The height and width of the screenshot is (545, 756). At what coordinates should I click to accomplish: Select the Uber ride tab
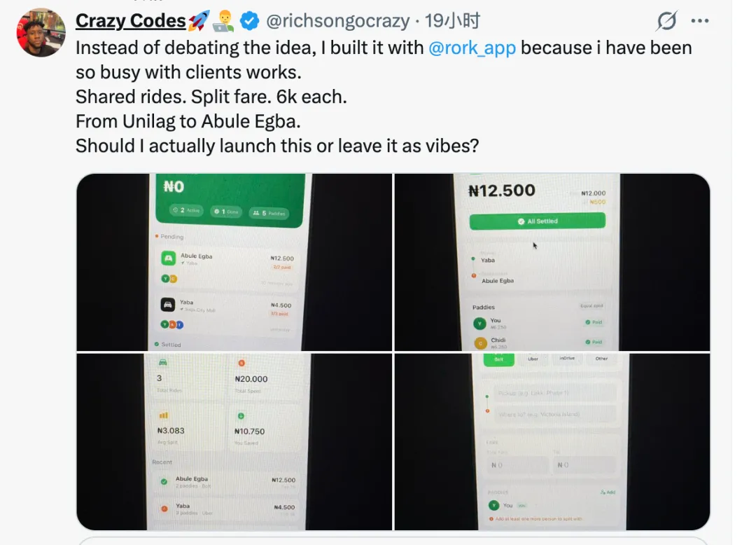click(x=532, y=359)
